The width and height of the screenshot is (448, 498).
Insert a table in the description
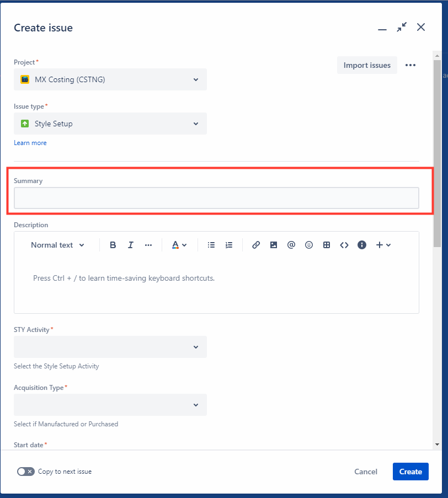326,245
